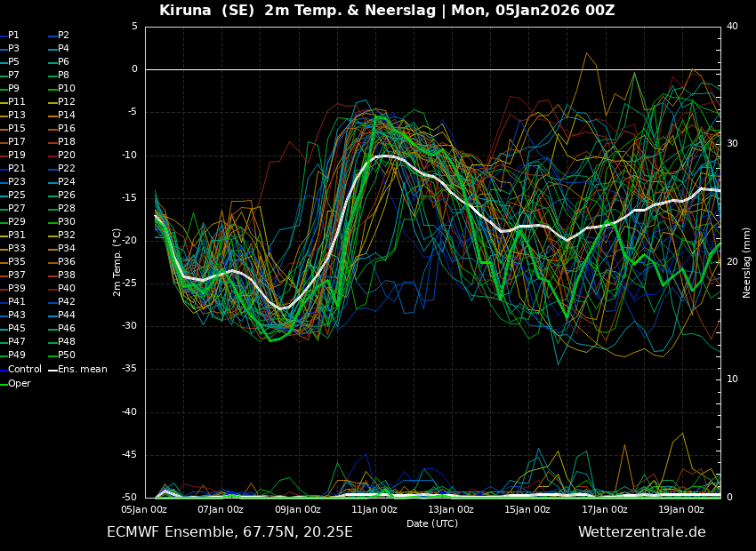756x551 pixels.
Task: Click the chart title 'Kiruna (SE) 2m Temp. & Neerslag'
Action: (x=298, y=10)
